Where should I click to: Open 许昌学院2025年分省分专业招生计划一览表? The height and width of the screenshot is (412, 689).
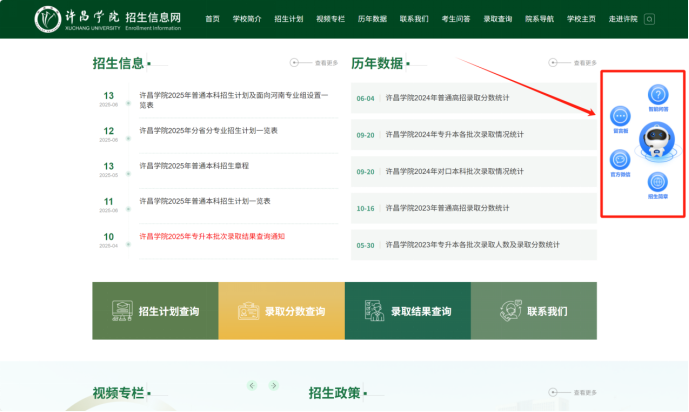tap(208, 130)
